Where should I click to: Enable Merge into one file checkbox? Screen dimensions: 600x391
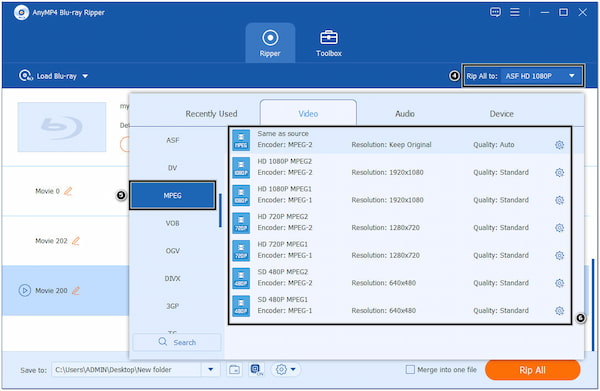tap(410, 370)
